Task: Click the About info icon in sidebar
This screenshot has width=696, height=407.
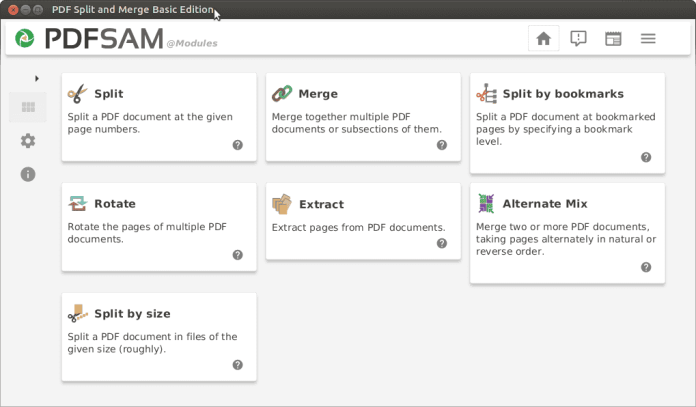Action: point(28,174)
